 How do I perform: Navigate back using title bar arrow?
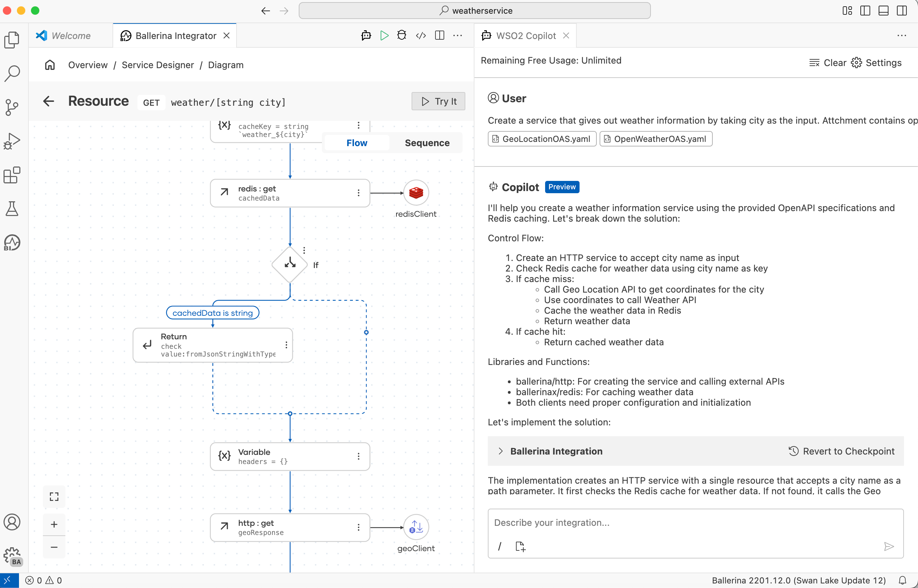click(x=266, y=11)
